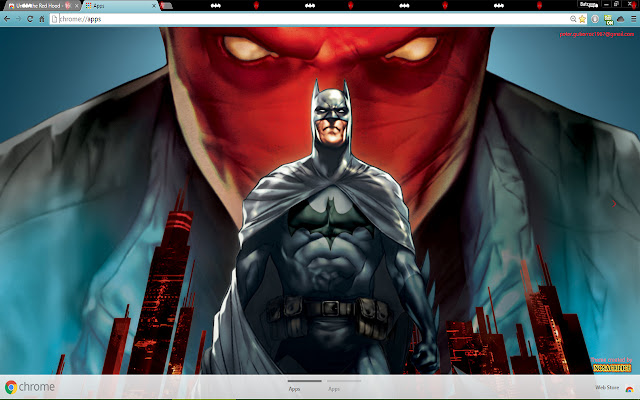640x400 pixels.
Task: Open the round gray extension icon
Action: coord(595,19)
